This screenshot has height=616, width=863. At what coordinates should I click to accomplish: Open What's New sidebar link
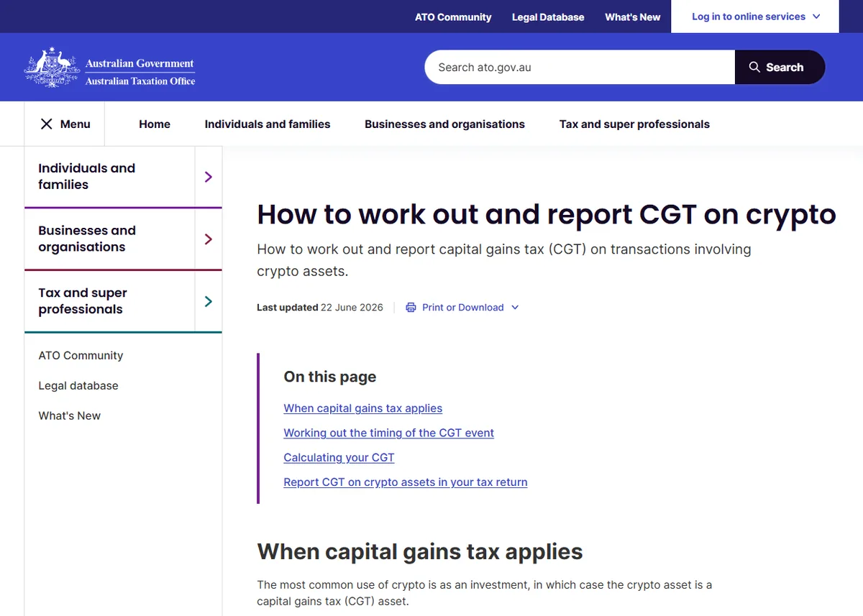pyautogui.click(x=70, y=415)
